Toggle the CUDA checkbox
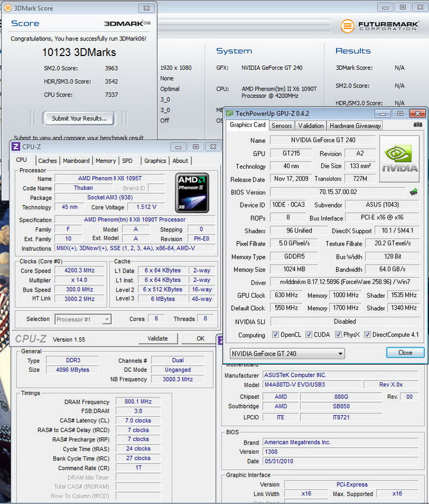Viewport: 429px width, 504px height. point(309,335)
